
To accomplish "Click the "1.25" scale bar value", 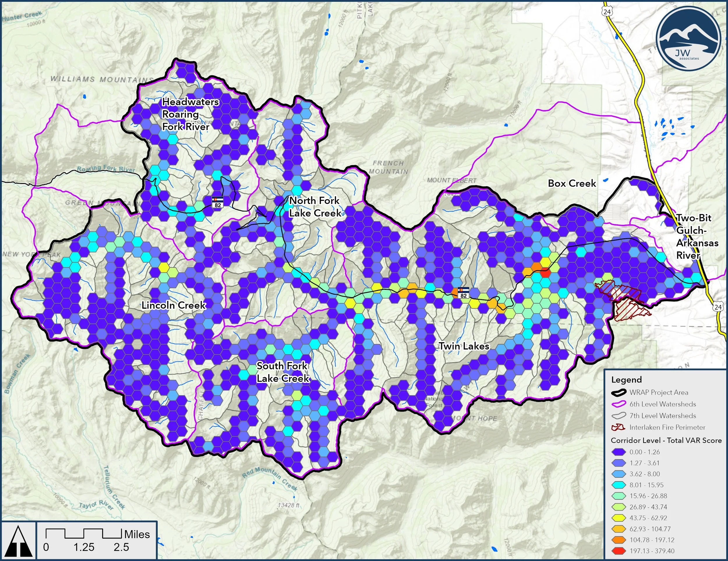I will click(84, 547).
